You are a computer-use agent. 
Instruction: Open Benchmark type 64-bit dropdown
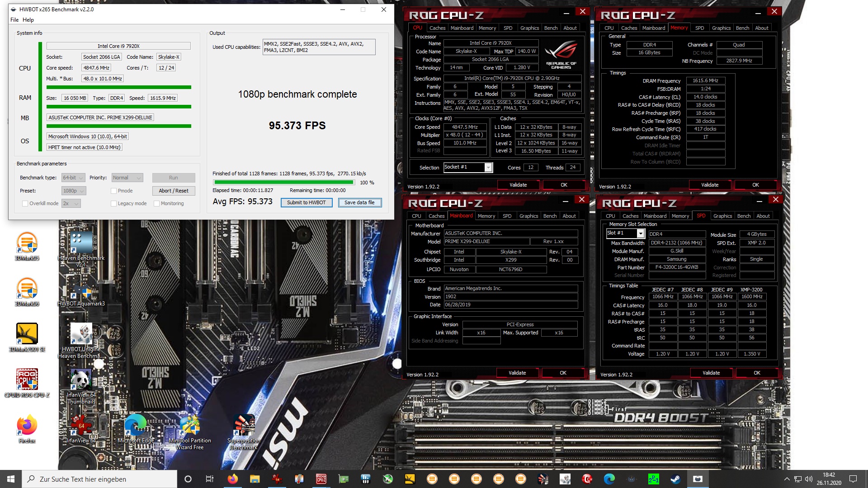pos(74,178)
